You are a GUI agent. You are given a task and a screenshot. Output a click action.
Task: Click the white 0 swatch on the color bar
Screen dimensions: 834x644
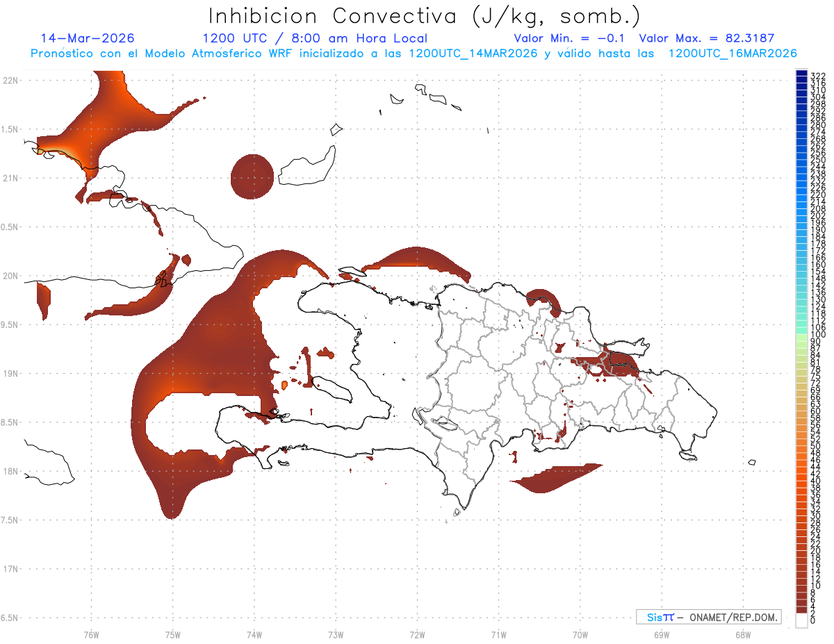click(x=801, y=620)
